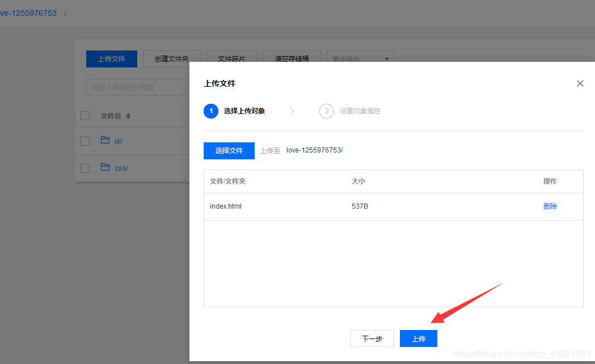The width and height of the screenshot is (595, 364).
Task: Open the 更多操作 dropdown
Action: point(361,57)
